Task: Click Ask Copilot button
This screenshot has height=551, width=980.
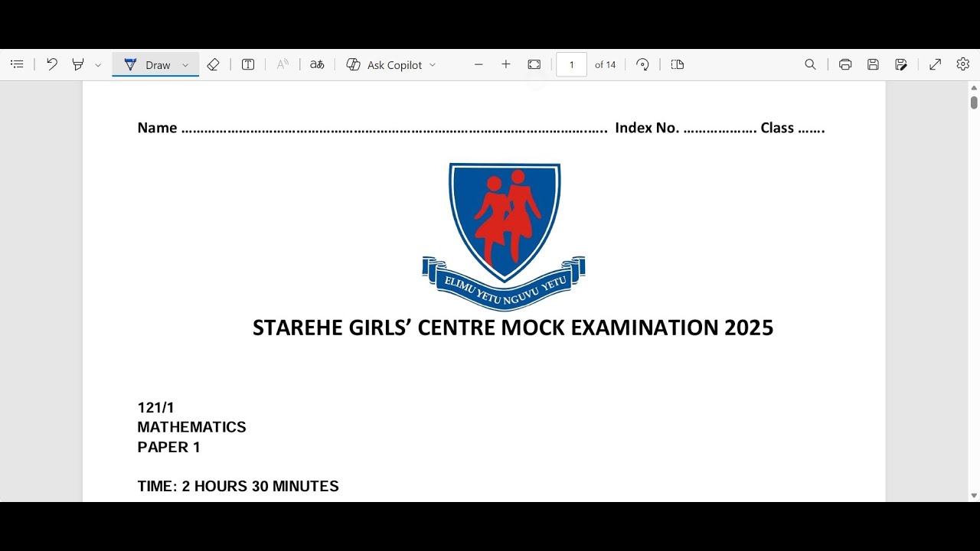Action: pos(384,65)
